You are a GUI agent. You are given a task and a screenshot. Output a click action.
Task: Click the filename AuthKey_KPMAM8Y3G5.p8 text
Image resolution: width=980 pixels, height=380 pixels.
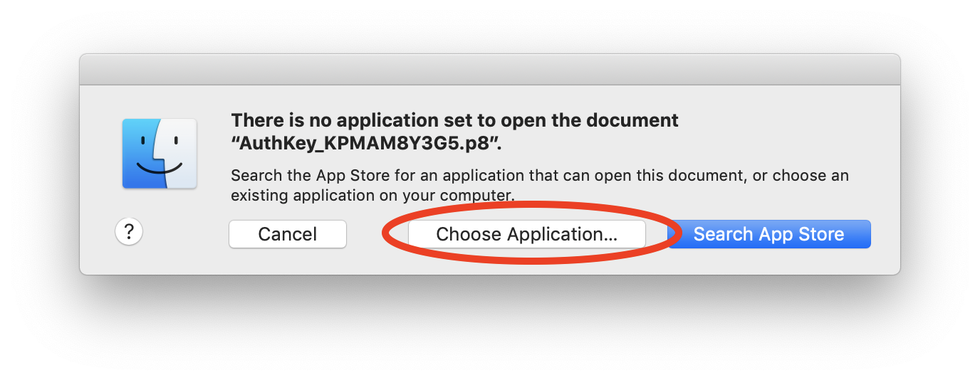click(368, 143)
